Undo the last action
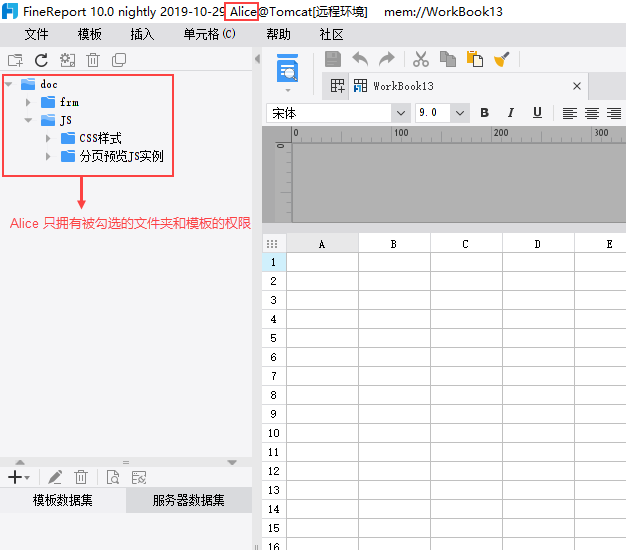 pos(360,59)
